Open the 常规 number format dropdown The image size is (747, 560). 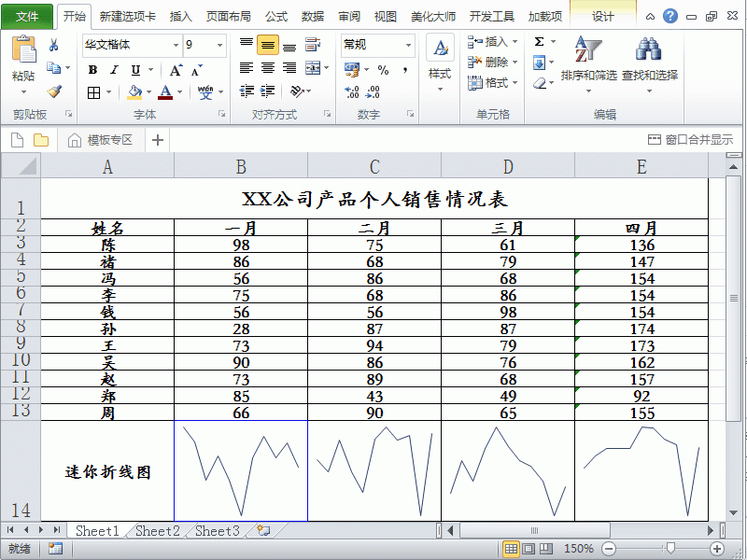point(407,45)
